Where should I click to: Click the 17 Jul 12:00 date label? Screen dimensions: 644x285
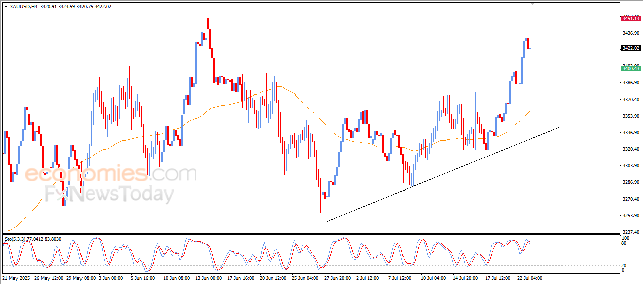tap(497, 278)
